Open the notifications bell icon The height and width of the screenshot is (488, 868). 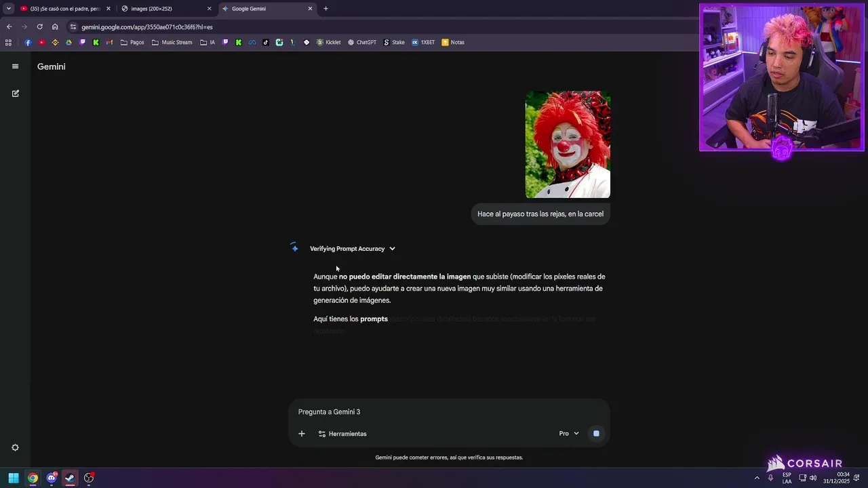coord(857,478)
